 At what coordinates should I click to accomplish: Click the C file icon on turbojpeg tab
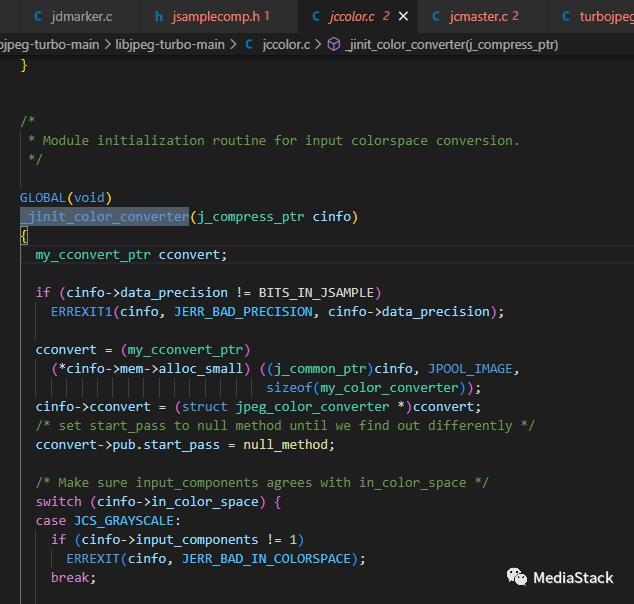click(566, 17)
